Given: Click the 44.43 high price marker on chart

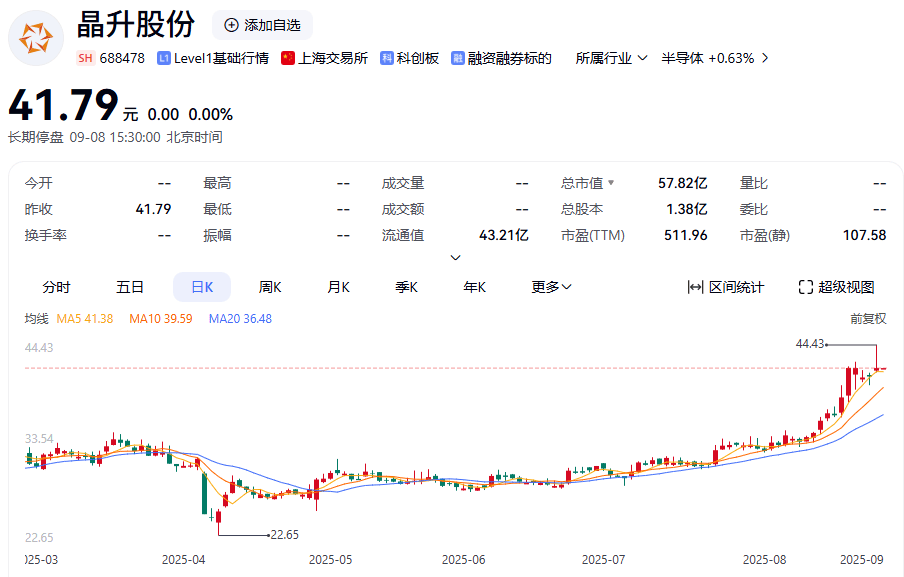Looking at the screenshot, I should (x=809, y=343).
